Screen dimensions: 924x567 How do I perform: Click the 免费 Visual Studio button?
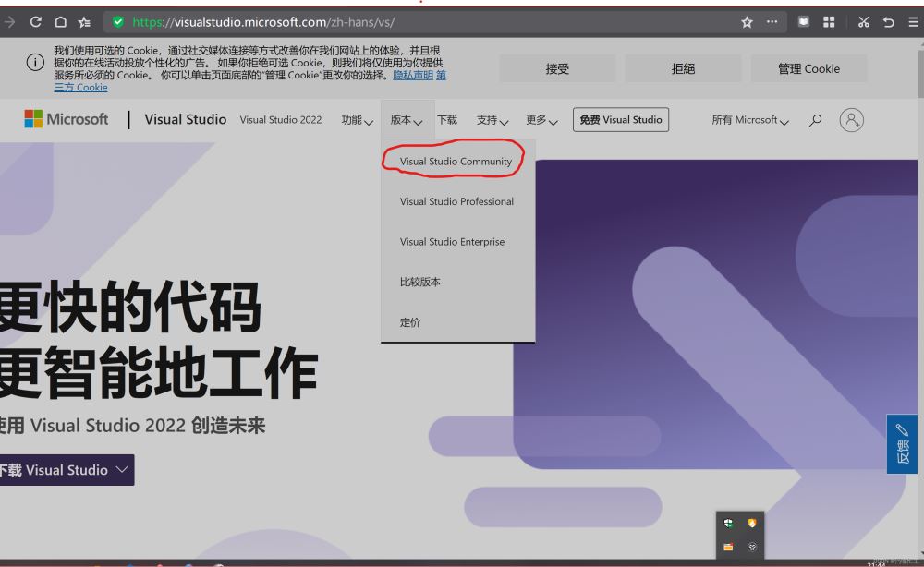pyautogui.click(x=621, y=120)
